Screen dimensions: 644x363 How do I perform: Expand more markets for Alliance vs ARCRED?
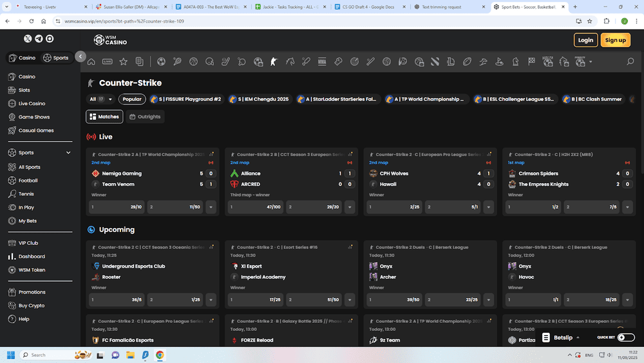350,207
